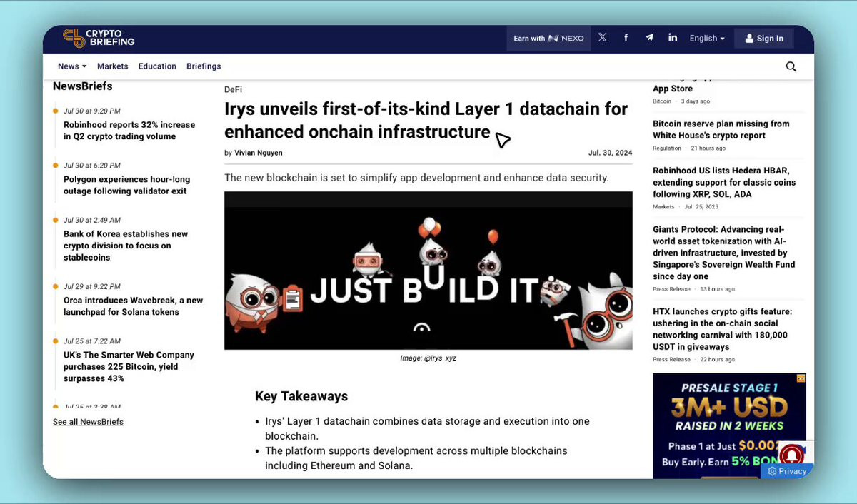The image size is (857, 504).
Task: Click the Markets tag under Hedera article
Action: pos(663,207)
